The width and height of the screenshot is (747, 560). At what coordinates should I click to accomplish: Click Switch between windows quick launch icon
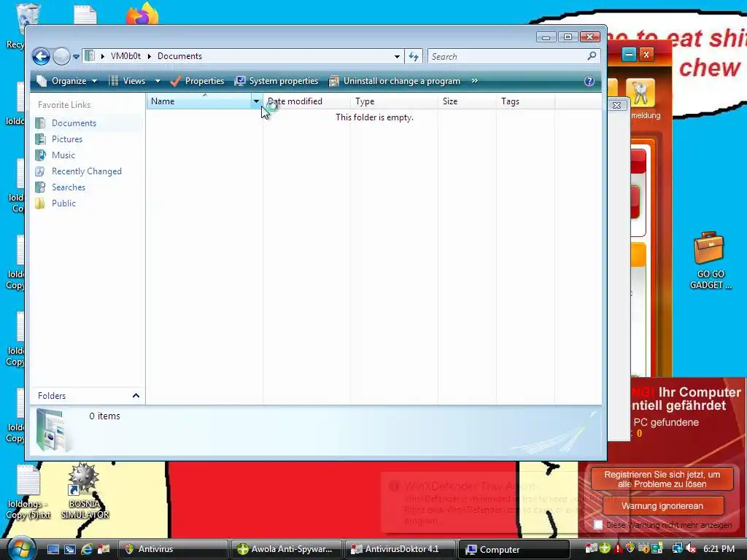pyautogui.click(x=69, y=549)
